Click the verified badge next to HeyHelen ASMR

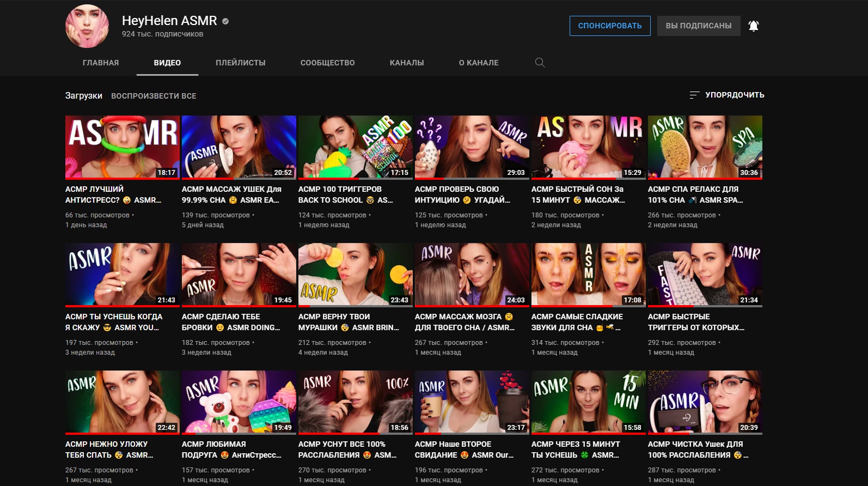(x=225, y=21)
